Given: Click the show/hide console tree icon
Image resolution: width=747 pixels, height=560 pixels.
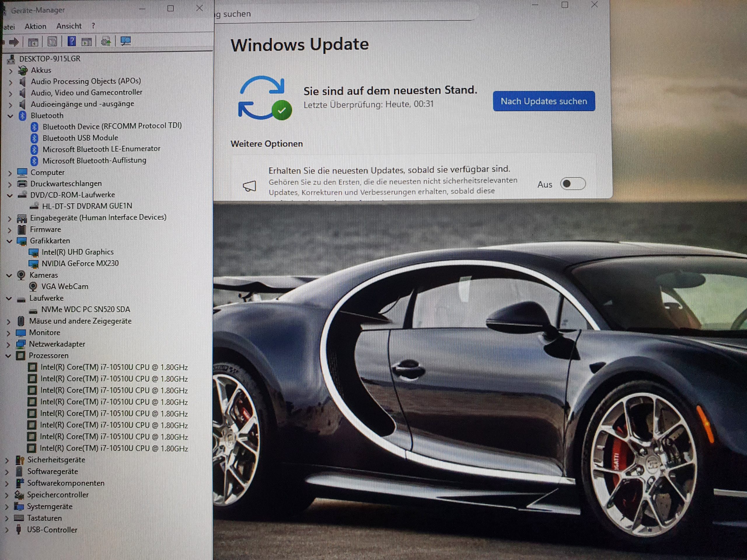Looking at the screenshot, I should point(33,42).
